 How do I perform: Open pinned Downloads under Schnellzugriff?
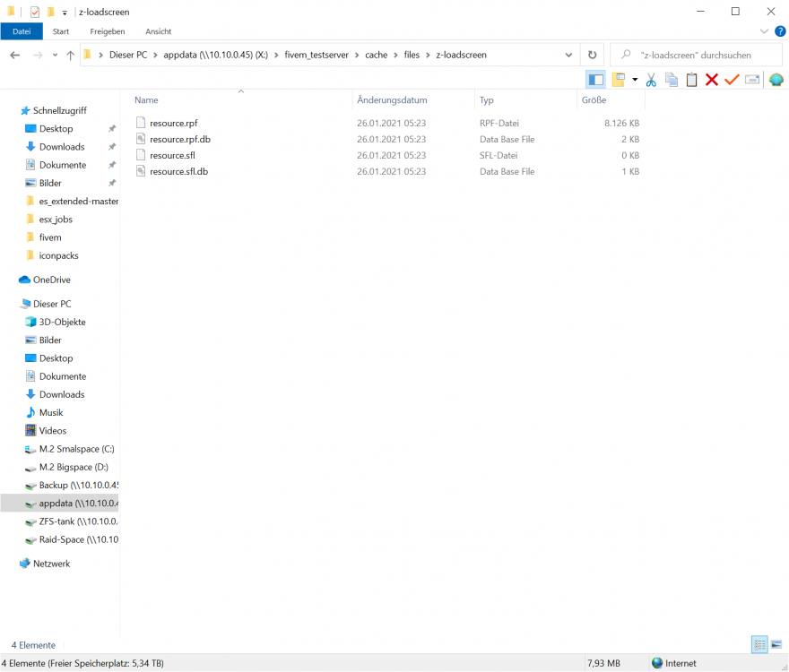62,147
